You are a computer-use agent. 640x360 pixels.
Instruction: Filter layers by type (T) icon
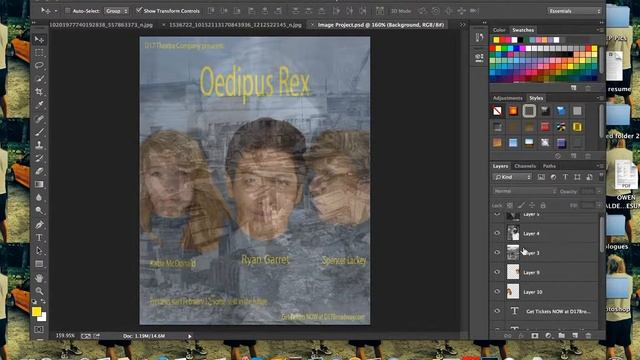click(565, 177)
